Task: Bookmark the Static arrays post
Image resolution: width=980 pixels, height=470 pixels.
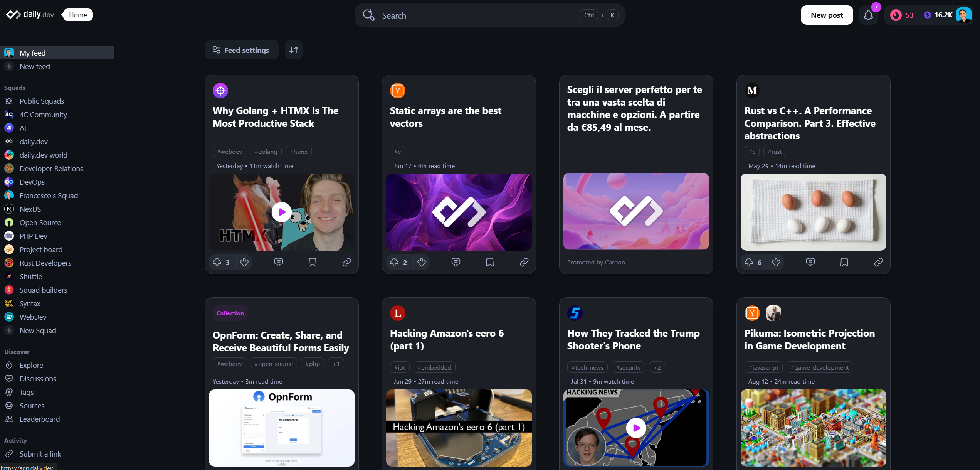Action: (x=490, y=263)
